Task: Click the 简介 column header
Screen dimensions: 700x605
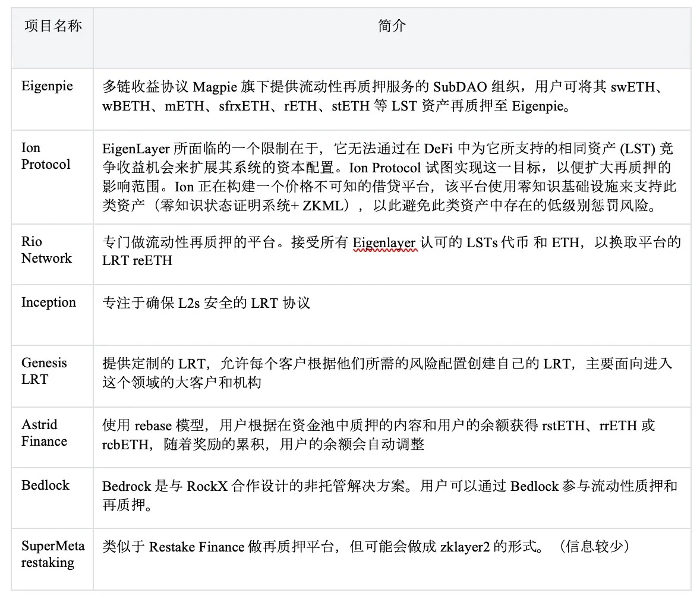Action: tap(392, 26)
